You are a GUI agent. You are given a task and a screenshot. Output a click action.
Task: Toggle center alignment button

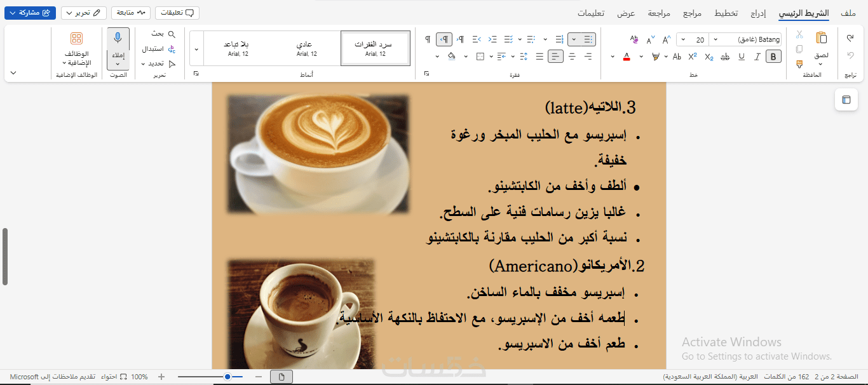[x=572, y=57]
